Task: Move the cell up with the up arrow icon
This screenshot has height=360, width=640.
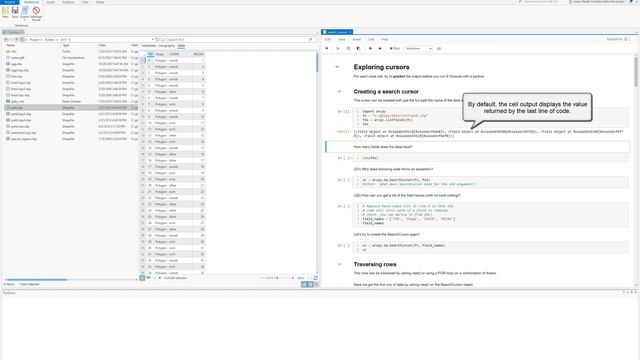Action: pos(370,49)
